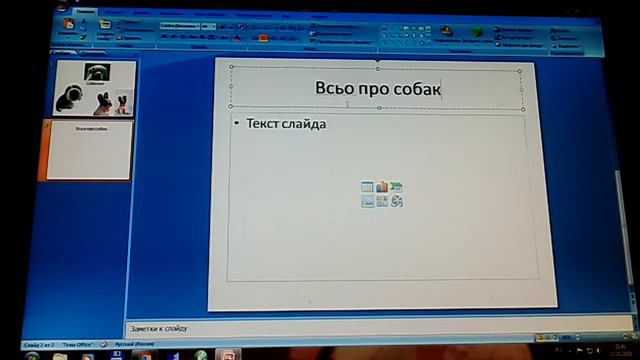Image resolution: width=640 pixels, height=360 pixels.
Task: Click the "Тема Office" status bar entry
Action: [78, 345]
